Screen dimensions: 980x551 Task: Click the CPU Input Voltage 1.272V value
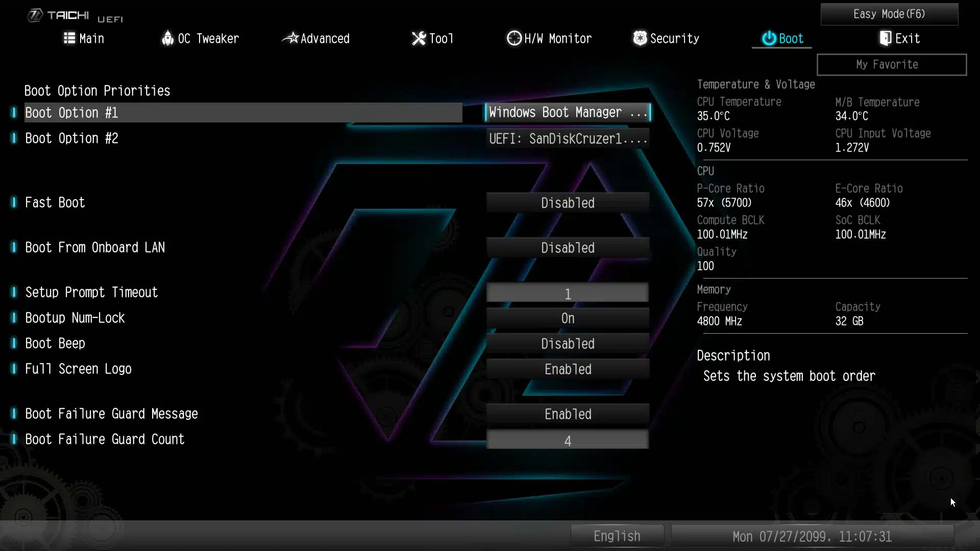[852, 148]
